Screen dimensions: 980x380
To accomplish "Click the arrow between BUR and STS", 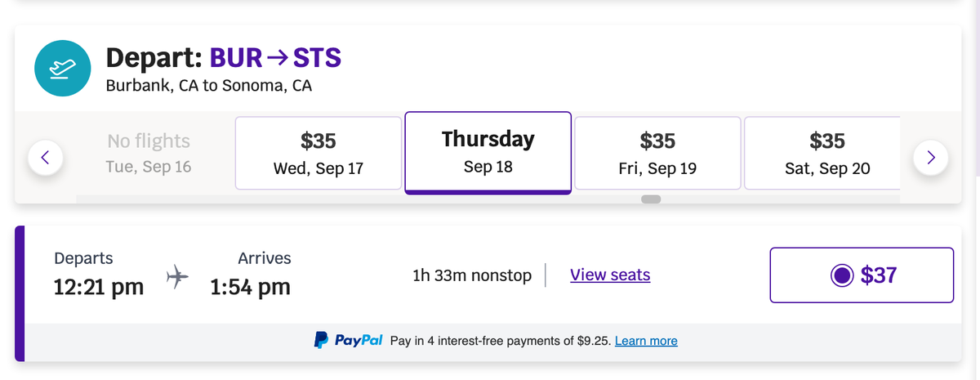I will tap(278, 59).
